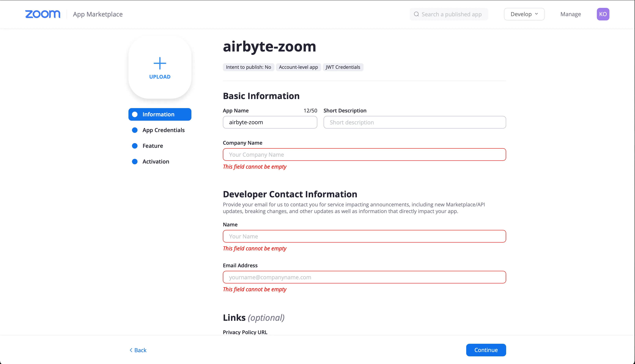
Task: Click the Zoom logo
Action: (x=42, y=14)
